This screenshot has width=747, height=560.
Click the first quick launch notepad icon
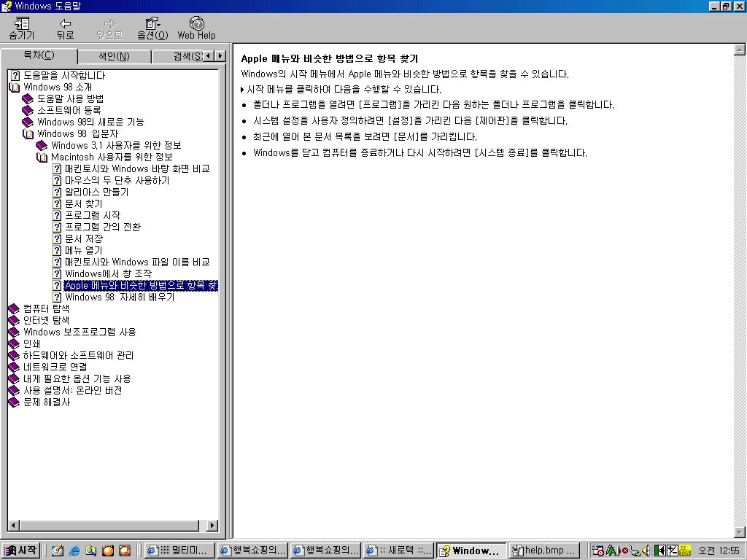pyautogui.click(x=57, y=551)
